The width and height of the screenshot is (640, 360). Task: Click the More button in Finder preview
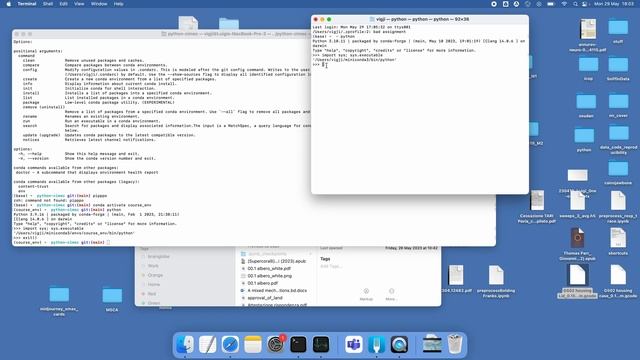[x=391, y=294]
